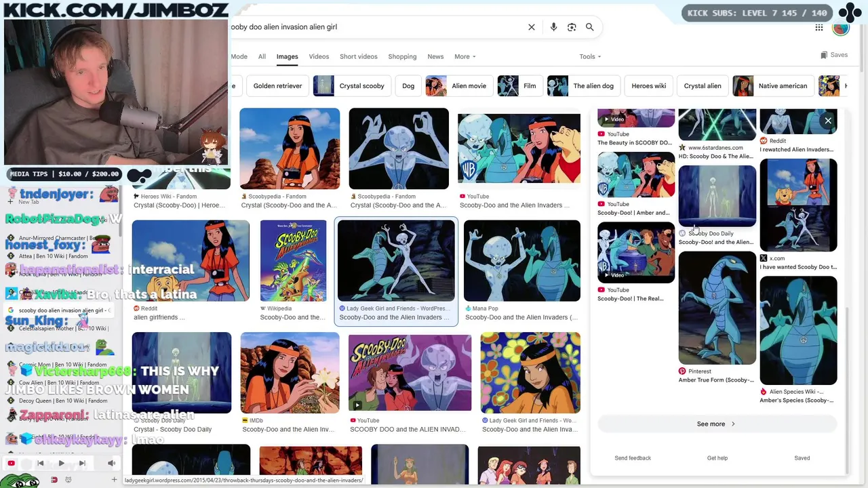This screenshot has height=488, width=868.
Task: Filter by Alien movie chip
Action: [x=459, y=86]
